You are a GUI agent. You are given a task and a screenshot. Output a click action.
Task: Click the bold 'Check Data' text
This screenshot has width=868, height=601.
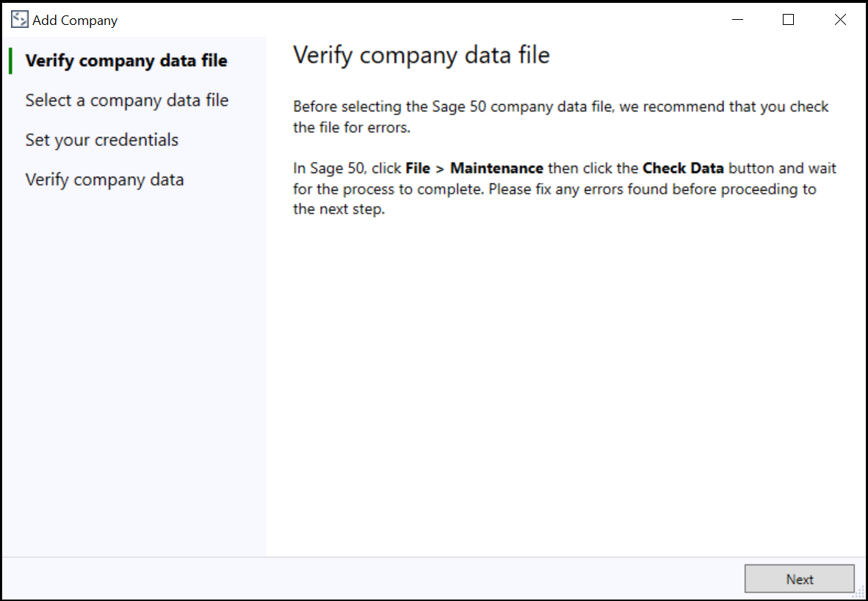coord(683,168)
